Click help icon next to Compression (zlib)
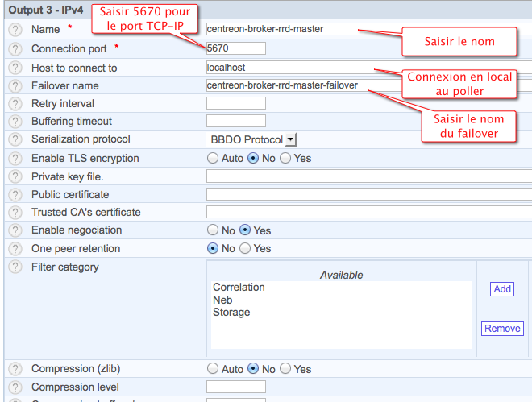532x402 pixels. click(x=15, y=369)
